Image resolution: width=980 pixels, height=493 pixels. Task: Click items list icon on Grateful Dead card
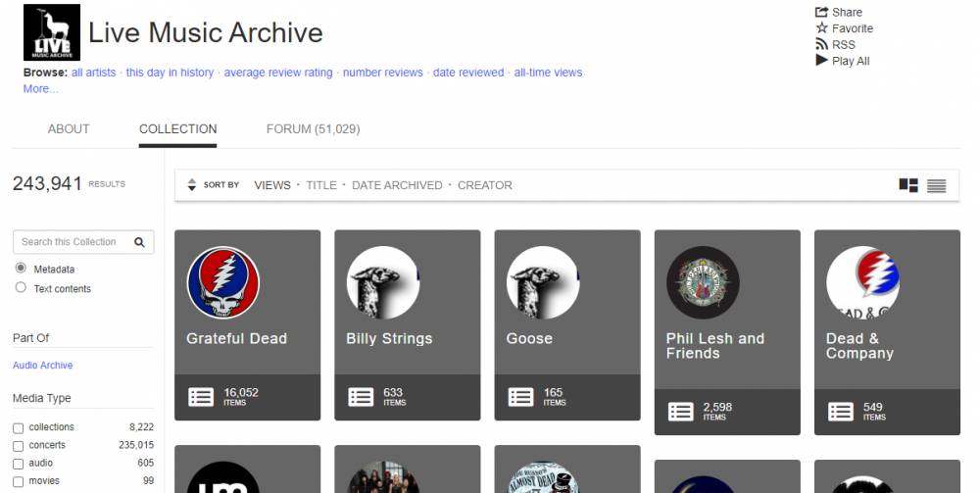pos(201,397)
